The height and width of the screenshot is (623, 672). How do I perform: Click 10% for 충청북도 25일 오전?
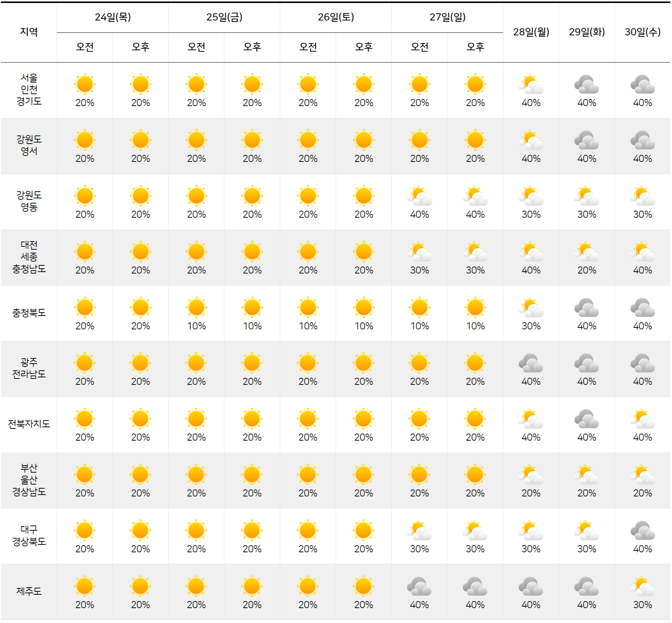coord(196,326)
